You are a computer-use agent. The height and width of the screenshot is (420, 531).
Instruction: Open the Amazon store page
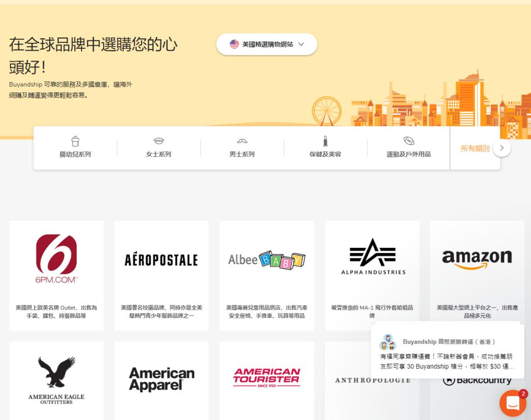click(477, 275)
